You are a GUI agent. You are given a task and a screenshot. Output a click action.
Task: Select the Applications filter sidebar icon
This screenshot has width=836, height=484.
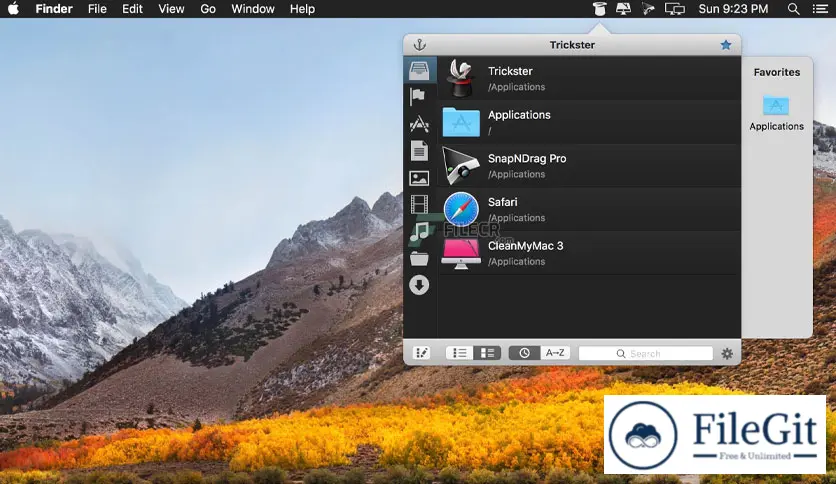tap(419, 124)
